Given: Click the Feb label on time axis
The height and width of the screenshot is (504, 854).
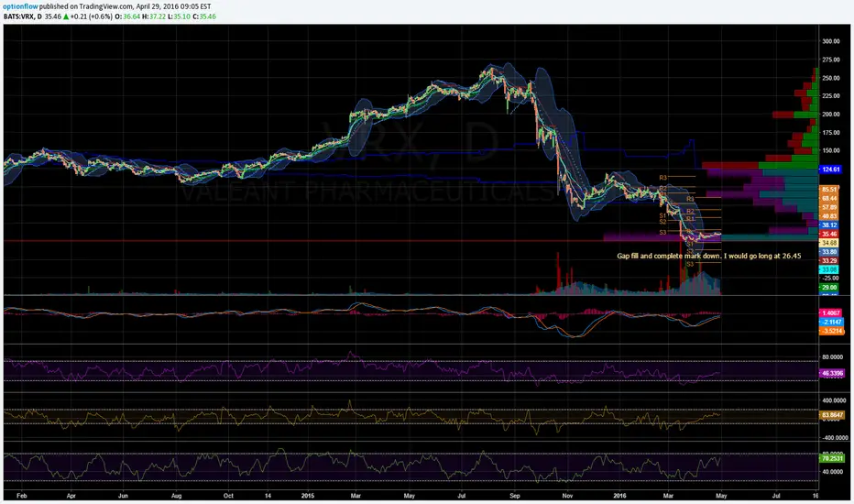Looking at the screenshot, I should 21,497.
